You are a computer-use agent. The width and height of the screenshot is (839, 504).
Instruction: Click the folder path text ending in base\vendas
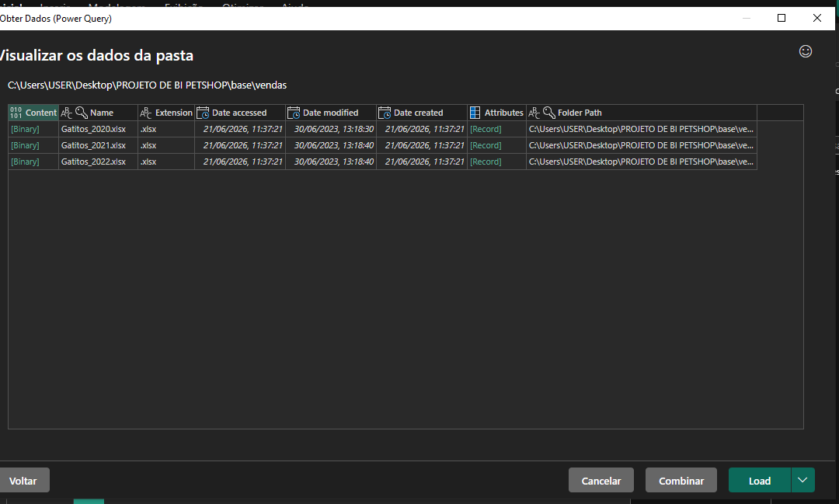(x=147, y=85)
